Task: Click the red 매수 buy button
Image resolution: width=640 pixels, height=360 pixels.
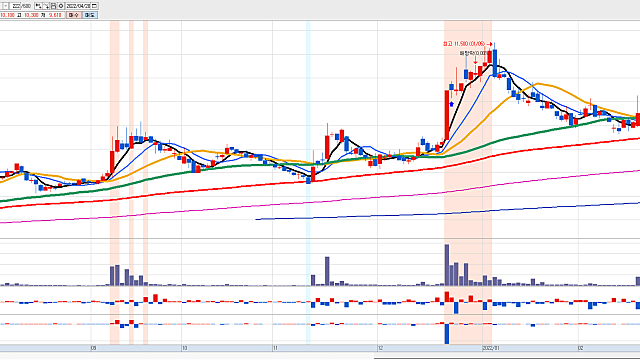Action: [x=73, y=15]
